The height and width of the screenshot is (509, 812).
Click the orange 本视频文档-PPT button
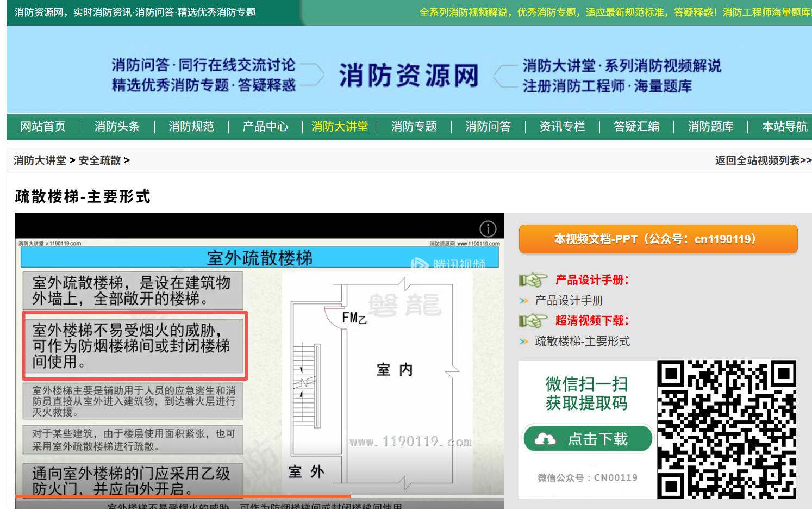point(658,239)
